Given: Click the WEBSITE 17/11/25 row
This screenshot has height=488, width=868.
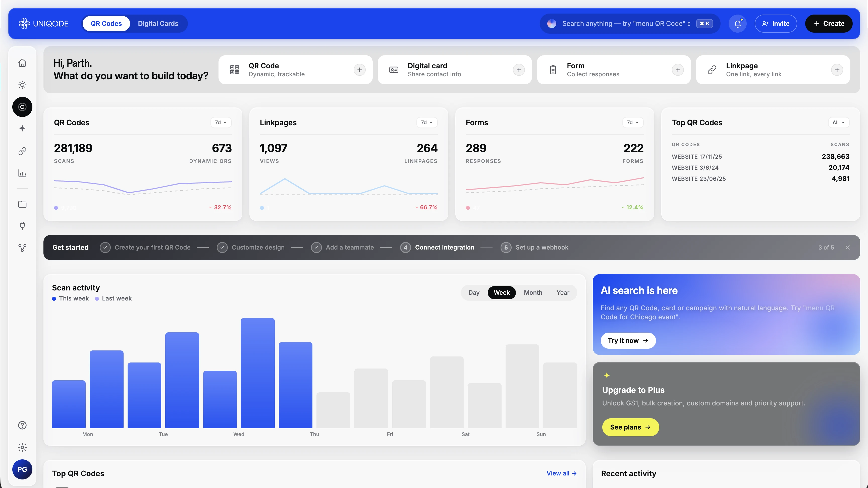Looking at the screenshot, I should (x=761, y=157).
